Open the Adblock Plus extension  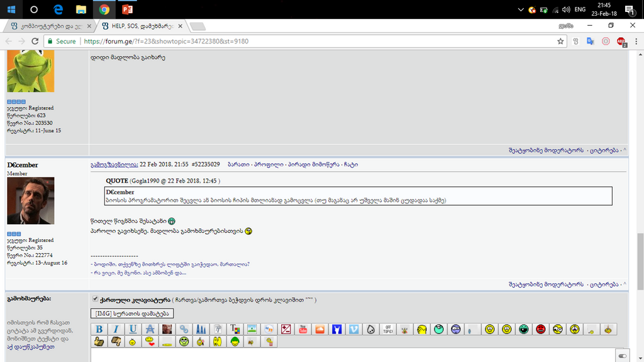coord(621,41)
